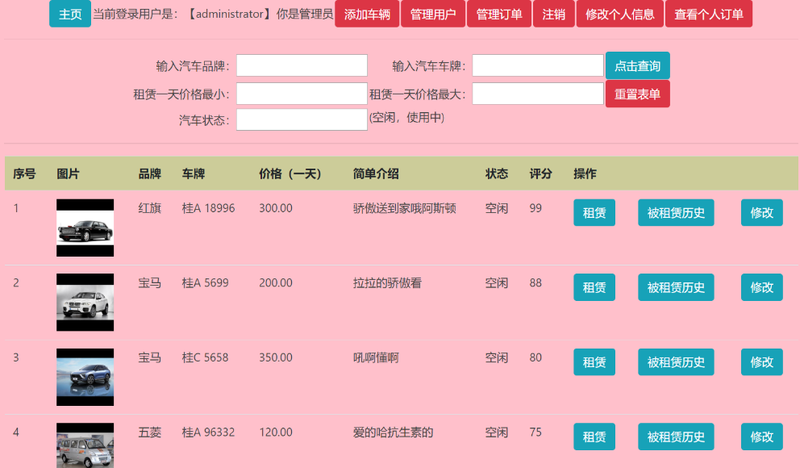Click 租赁 for the 红旗 row
The height and width of the screenshot is (468, 800).
click(x=594, y=212)
